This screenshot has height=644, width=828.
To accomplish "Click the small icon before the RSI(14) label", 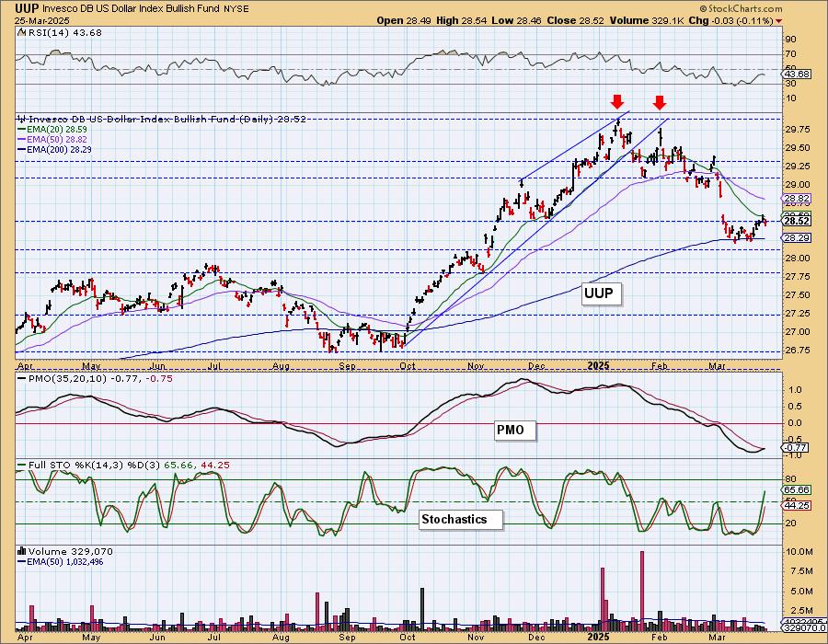I will pos(21,32).
